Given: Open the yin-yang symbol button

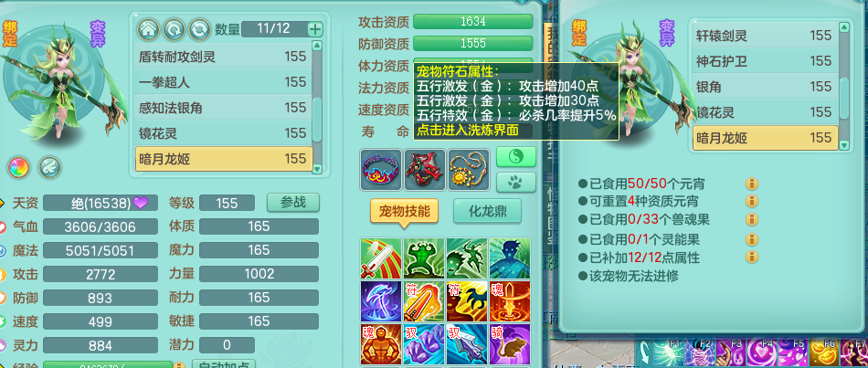Looking at the screenshot, I should (516, 157).
